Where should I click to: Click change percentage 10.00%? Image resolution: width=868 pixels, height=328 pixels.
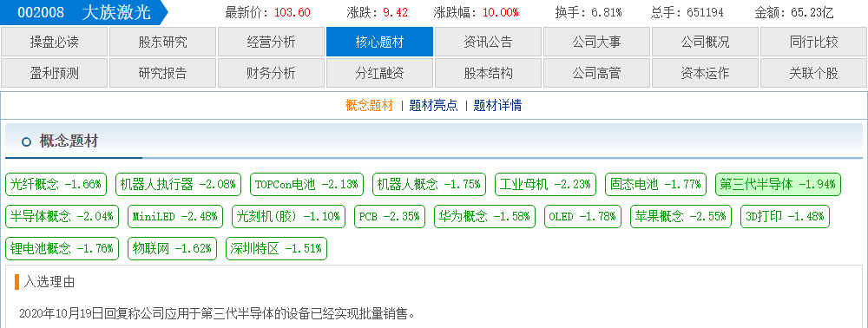pos(501,13)
